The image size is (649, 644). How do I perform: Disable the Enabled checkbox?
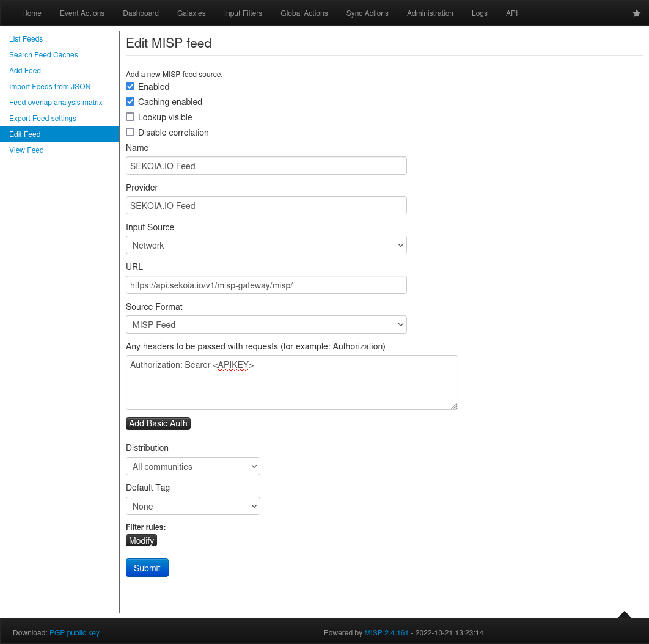tap(130, 86)
